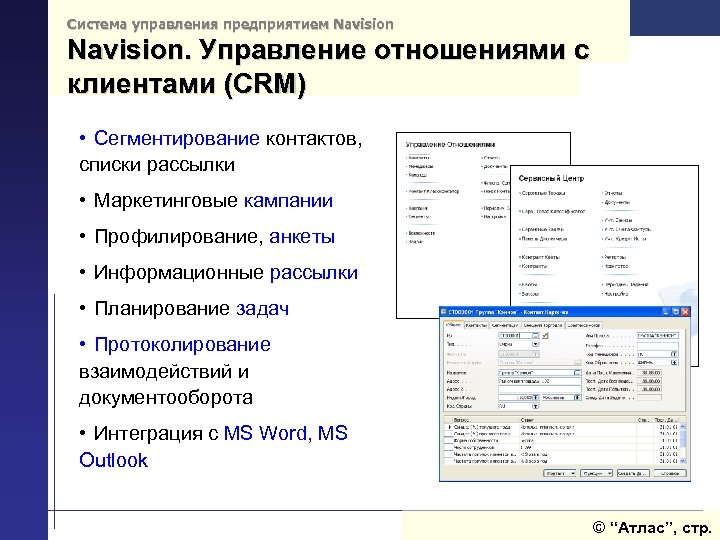Click the pencil icon beside the No. field
Screen dimensions: 720x540
point(545,336)
